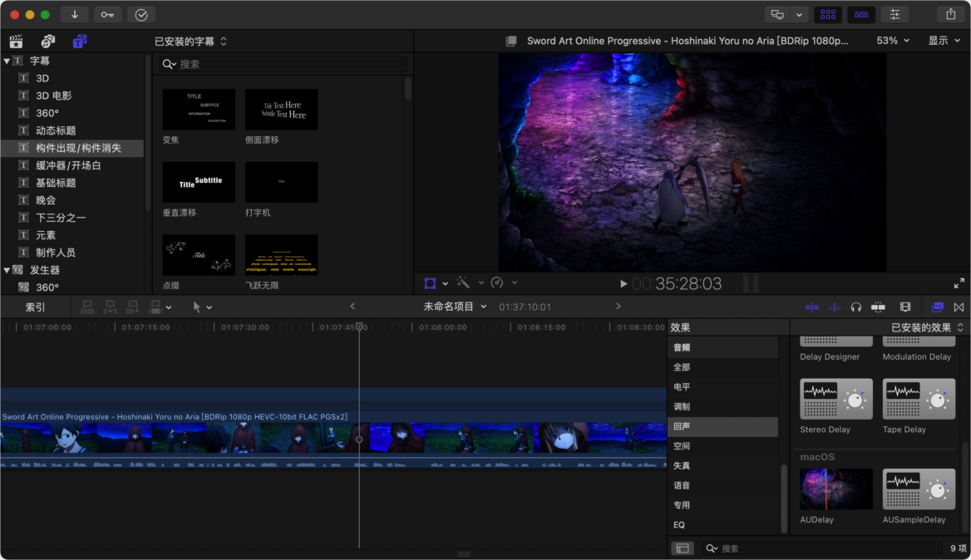Viewport: 971px width, 560px height.
Task: Go back in timeline history
Action: [x=352, y=307]
